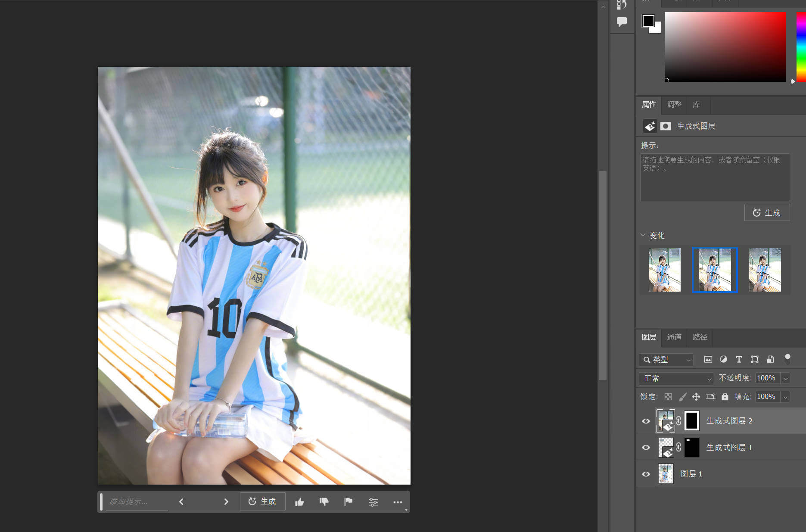Viewport: 806px width, 532px height.
Task: Open the three-dots more options menu
Action: [397, 502]
